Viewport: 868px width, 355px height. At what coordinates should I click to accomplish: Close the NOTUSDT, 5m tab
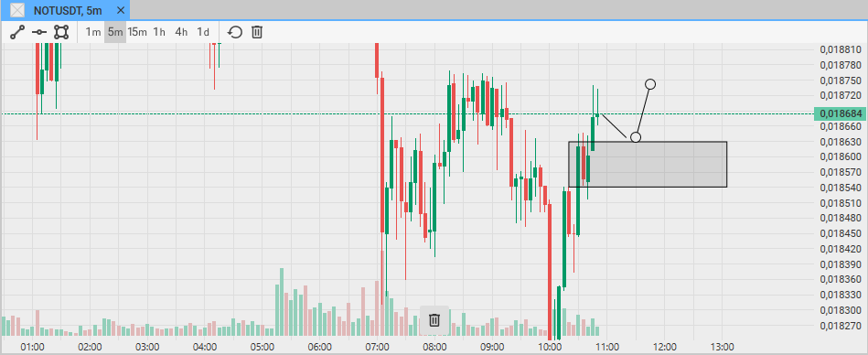[121, 10]
